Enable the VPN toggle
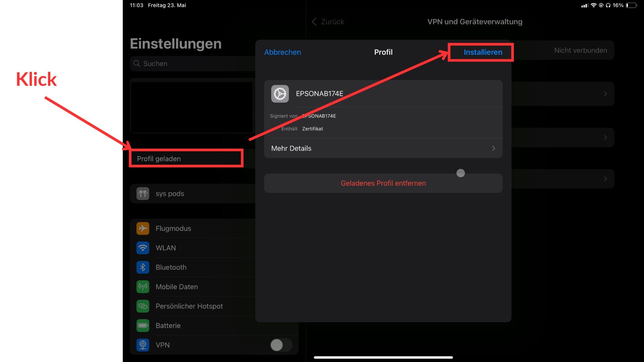 [x=280, y=345]
